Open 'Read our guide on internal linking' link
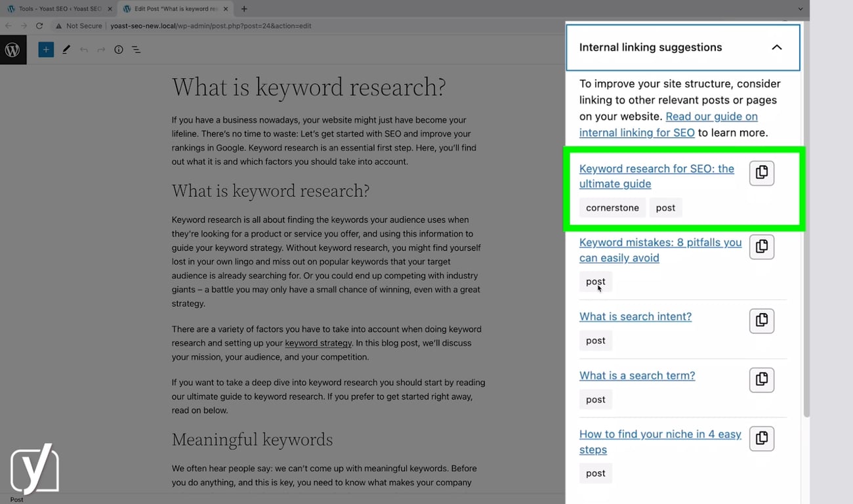Screen dimensions: 853x504 tap(711, 117)
